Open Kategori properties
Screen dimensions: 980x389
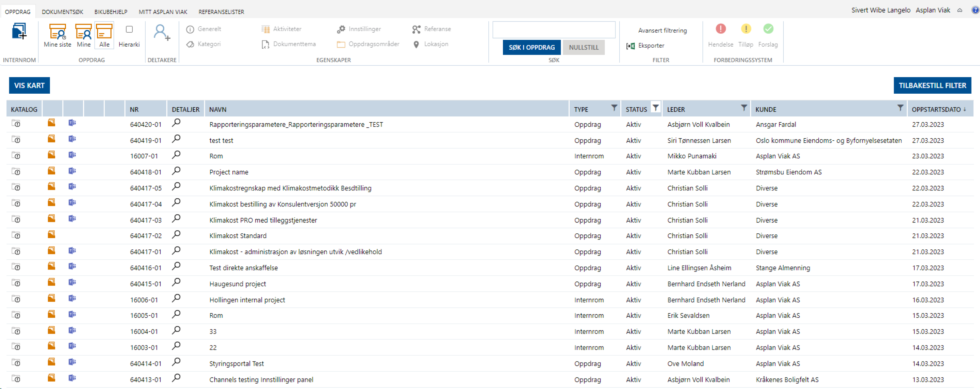tap(203, 44)
